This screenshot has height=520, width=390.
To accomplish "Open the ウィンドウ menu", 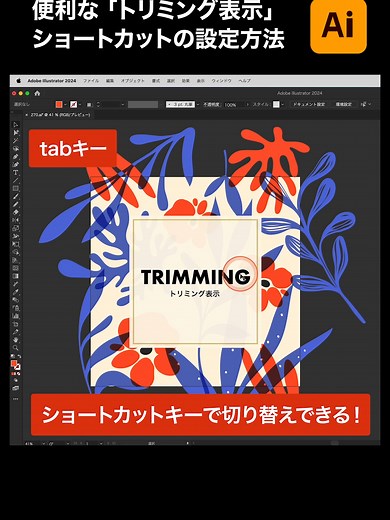I will tap(221, 81).
